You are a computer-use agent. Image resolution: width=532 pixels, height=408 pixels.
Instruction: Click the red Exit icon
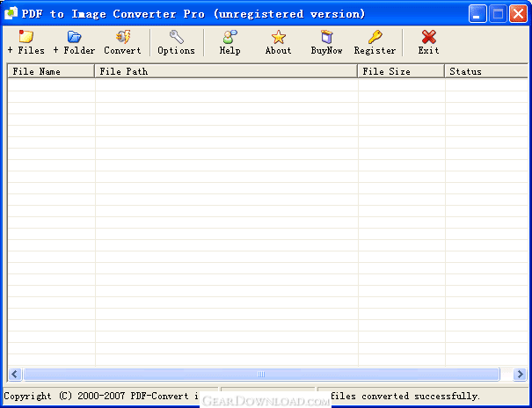428,37
